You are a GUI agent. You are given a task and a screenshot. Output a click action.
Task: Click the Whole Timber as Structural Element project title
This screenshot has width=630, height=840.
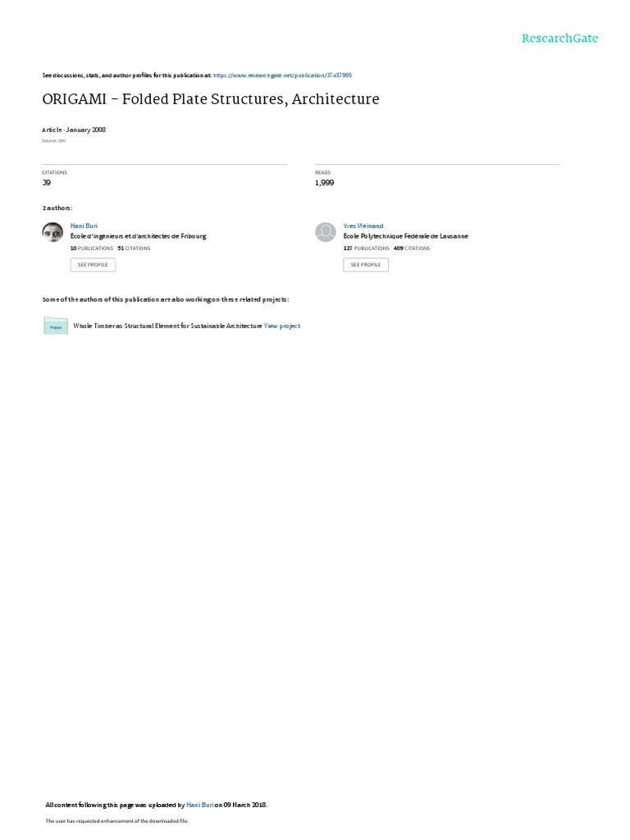click(167, 326)
